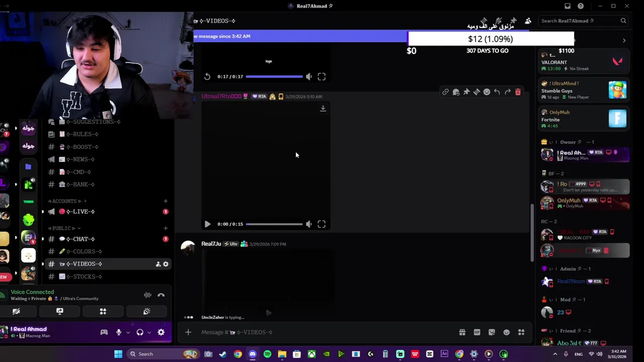
Task: Click the game controller icon in user panel
Action: tap(104, 332)
